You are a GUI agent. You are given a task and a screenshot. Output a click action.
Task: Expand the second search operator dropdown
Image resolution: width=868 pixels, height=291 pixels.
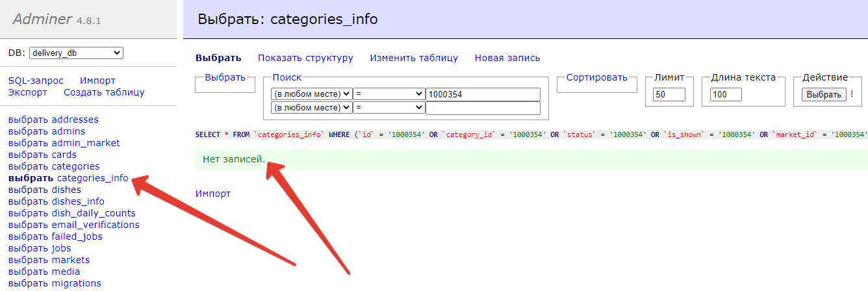pos(389,108)
